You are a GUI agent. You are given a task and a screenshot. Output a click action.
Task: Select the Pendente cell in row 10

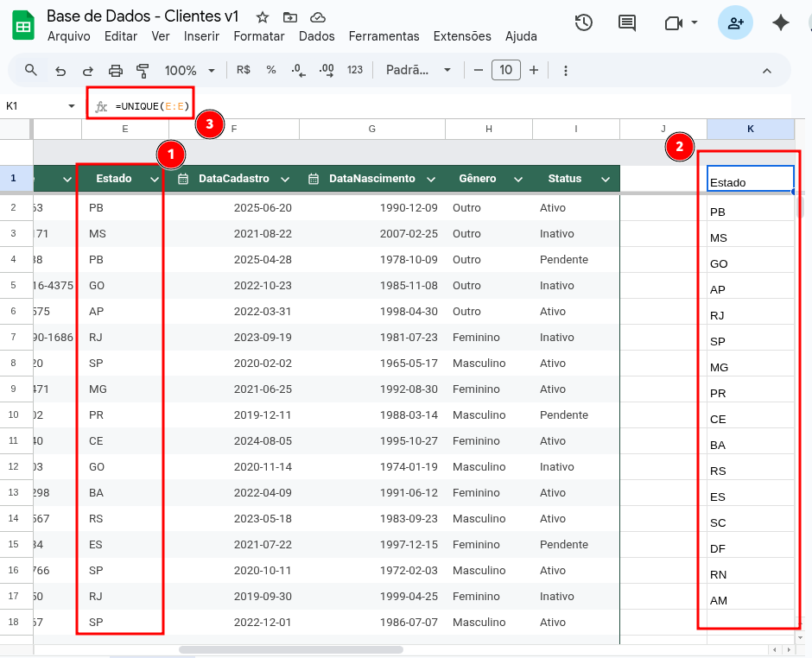point(576,414)
